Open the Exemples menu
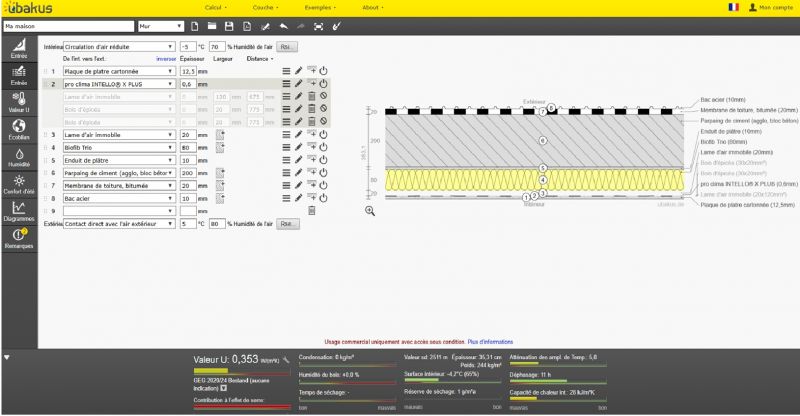This screenshot has height=416, width=800. [x=320, y=8]
